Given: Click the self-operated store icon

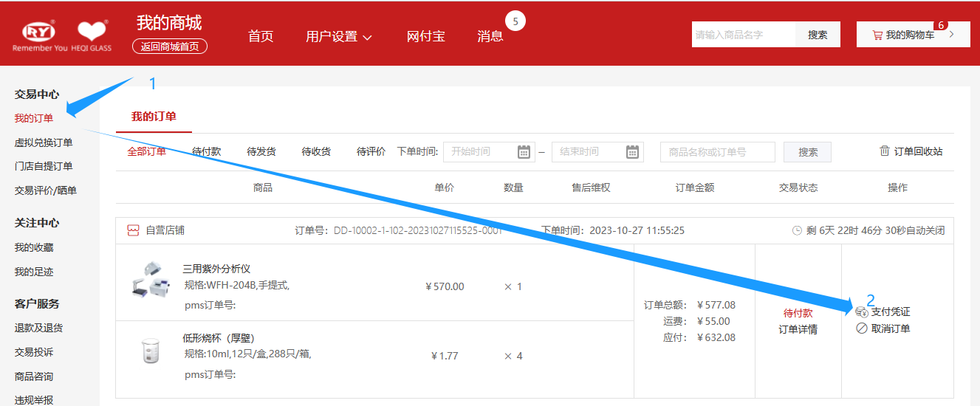Looking at the screenshot, I should tap(133, 230).
